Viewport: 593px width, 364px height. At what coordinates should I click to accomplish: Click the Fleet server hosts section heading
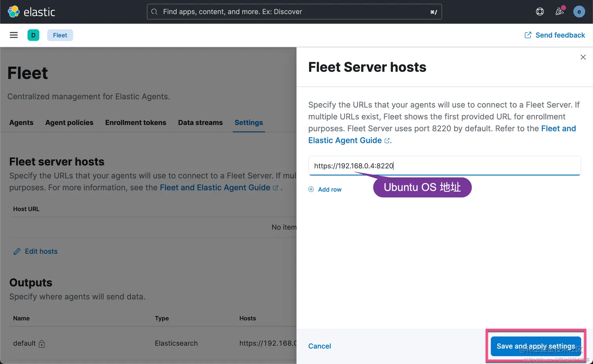[x=57, y=162]
